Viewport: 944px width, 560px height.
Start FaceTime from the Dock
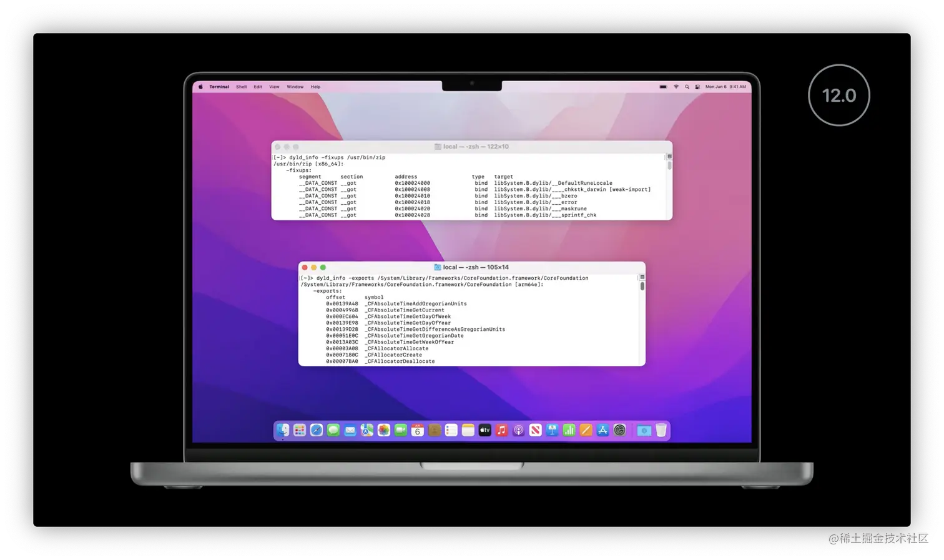coord(401,430)
